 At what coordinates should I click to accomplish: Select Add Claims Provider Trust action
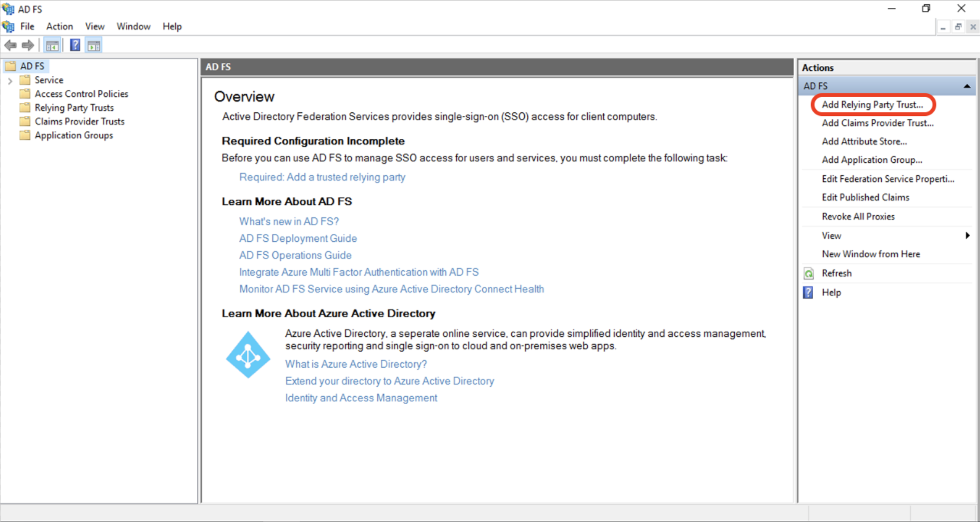point(878,123)
